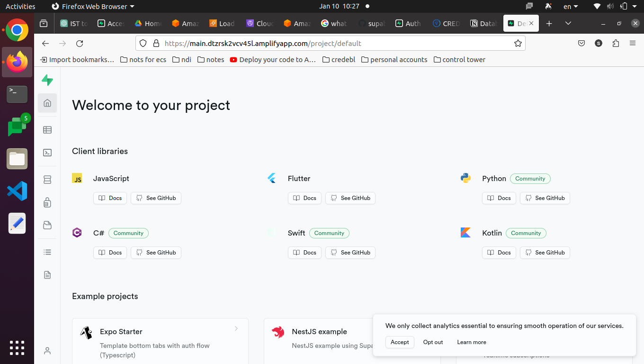Open Python See GitHub button
The height and width of the screenshot is (364, 644).
pyautogui.click(x=545, y=198)
